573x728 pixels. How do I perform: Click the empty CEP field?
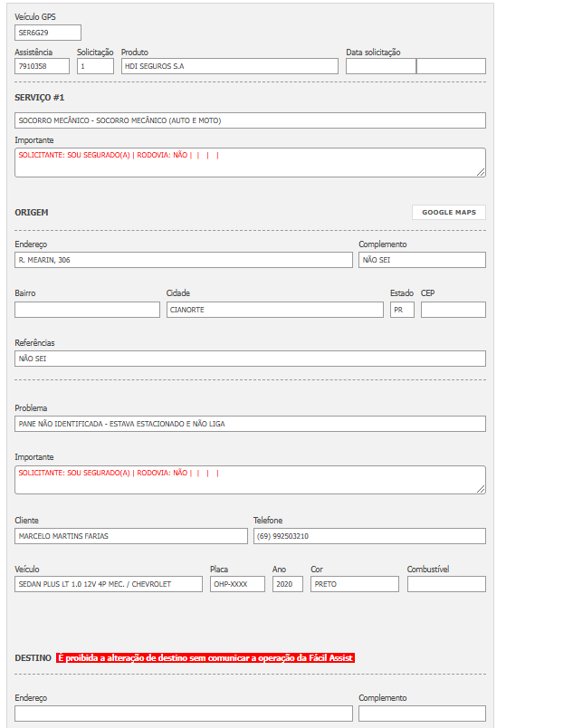[453, 310]
